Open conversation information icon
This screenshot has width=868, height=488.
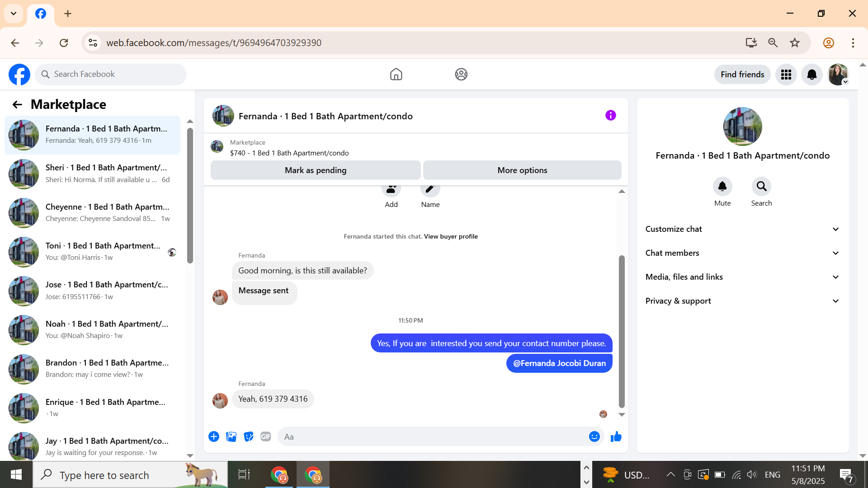(x=611, y=116)
